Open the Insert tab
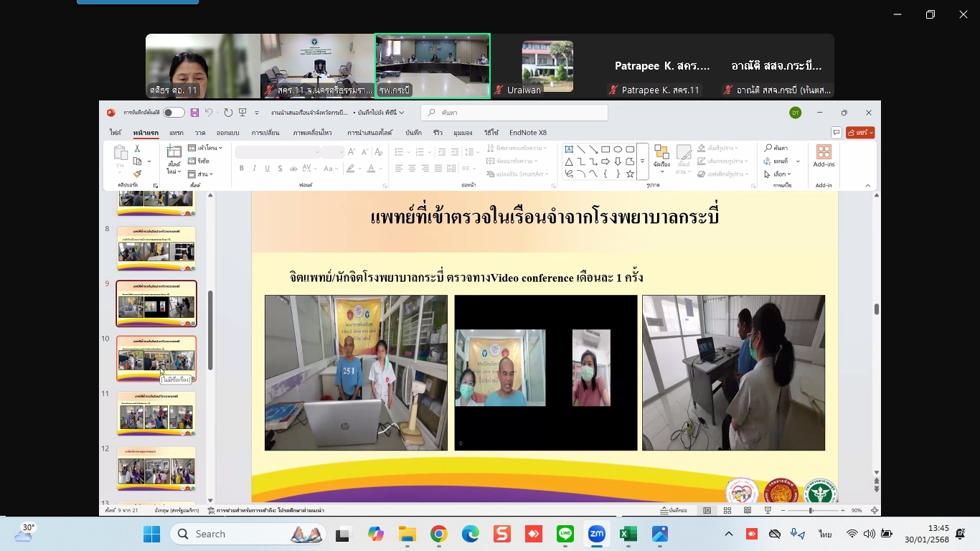 [x=176, y=133]
